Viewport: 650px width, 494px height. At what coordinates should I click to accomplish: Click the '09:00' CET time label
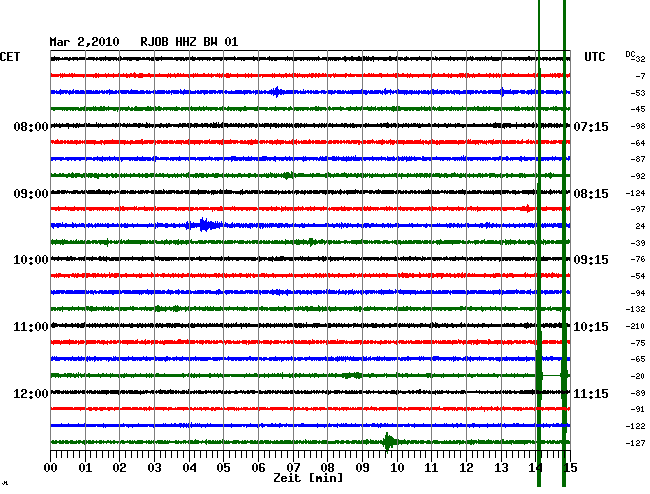point(31,194)
